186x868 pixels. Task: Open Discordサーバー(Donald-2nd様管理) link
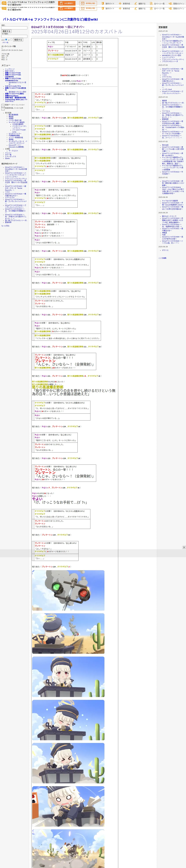(16, 146)
